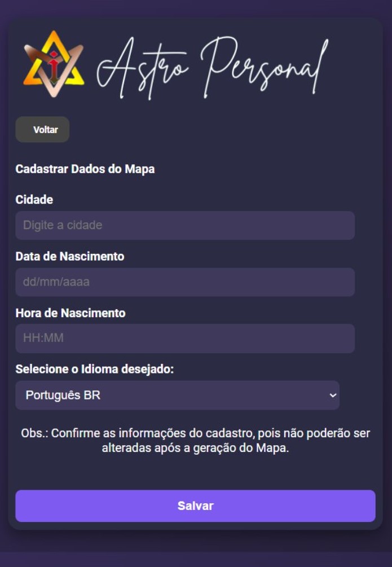Focus the Cidade text field

(184, 225)
